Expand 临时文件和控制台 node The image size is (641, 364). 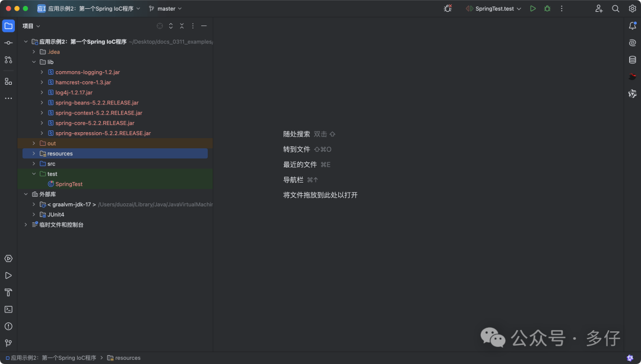tap(26, 225)
